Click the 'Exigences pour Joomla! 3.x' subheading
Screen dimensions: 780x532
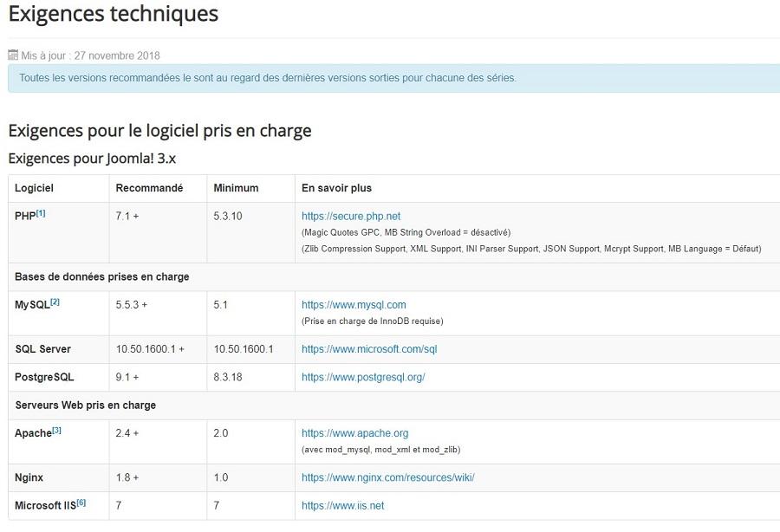[92, 159]
